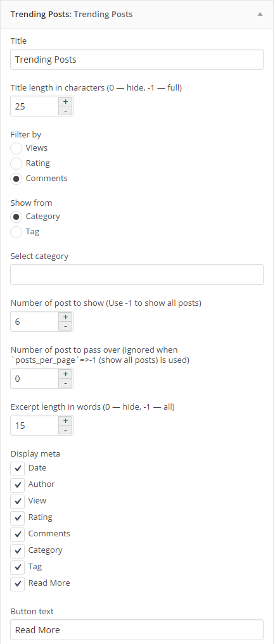The width and height of the screenshot is (275, 644).
Task: Decrease excerpt length with minus button
Action: pos(65,430)
